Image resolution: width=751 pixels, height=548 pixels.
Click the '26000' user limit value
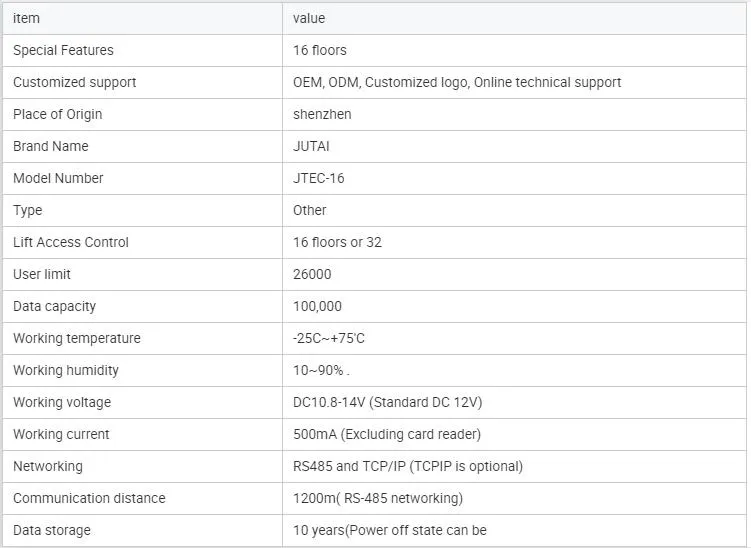(x=312, y=274)
